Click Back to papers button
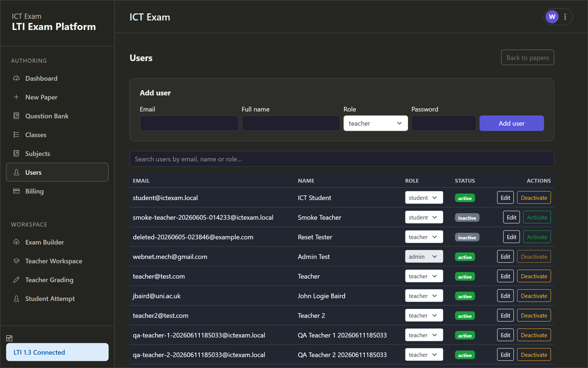This screenshot has width=588, height=368. tap(528, 58)
